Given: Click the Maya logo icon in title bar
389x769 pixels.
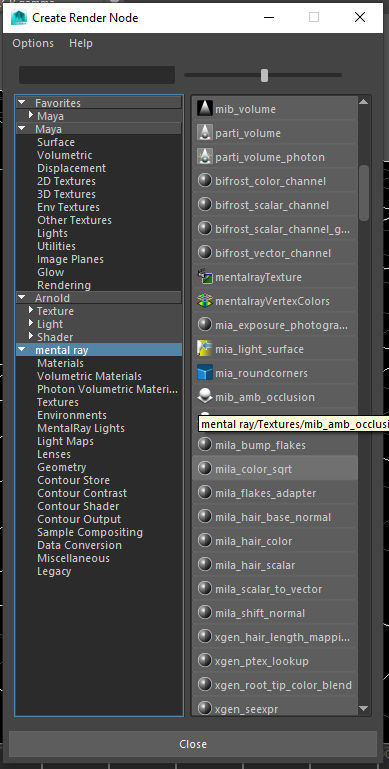Looking at the screenshot, I should coord(19,18).
